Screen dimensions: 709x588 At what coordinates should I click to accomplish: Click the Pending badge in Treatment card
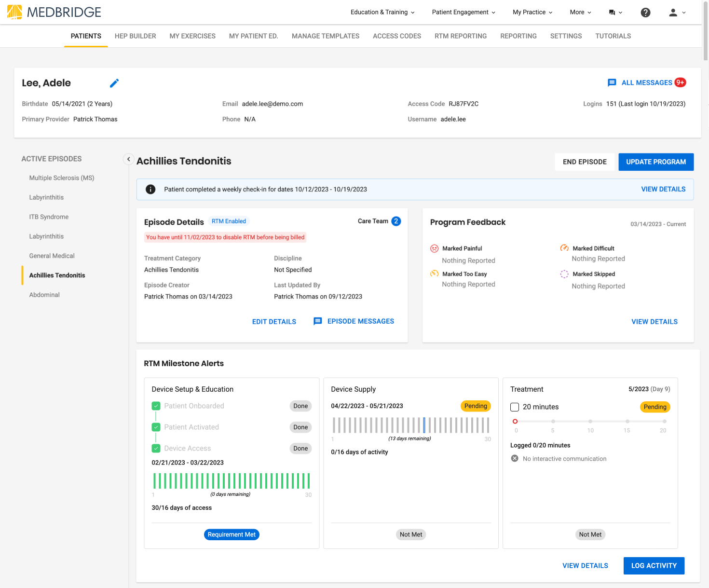tap(655, 407)
